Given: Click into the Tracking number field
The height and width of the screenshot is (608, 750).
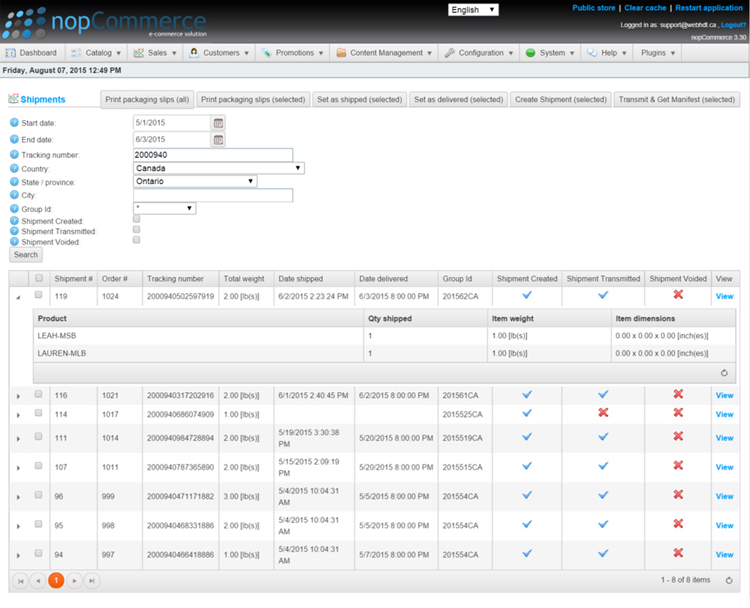Looking at the screenshot, I should click(213, 155).
